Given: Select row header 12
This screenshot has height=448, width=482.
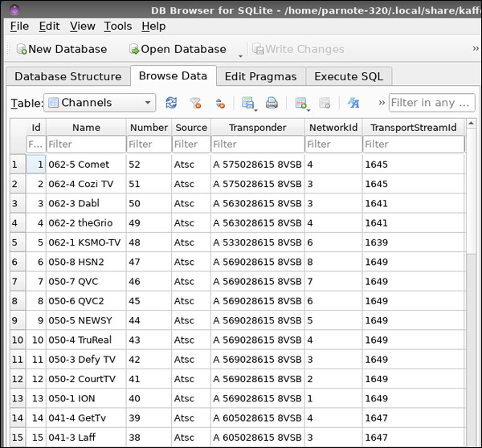Looking at the screenshot, I should pyautogui.click(x=18, y=379).
